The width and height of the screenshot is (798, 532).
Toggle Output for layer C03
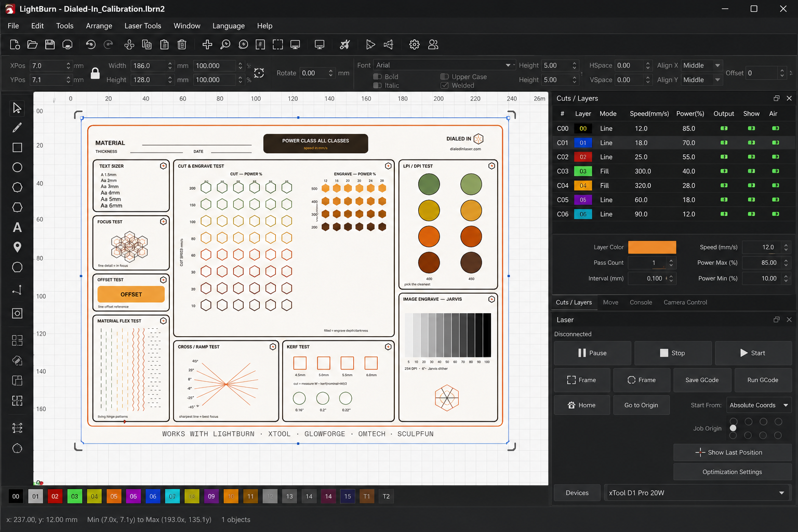click(x=724, y=171)
